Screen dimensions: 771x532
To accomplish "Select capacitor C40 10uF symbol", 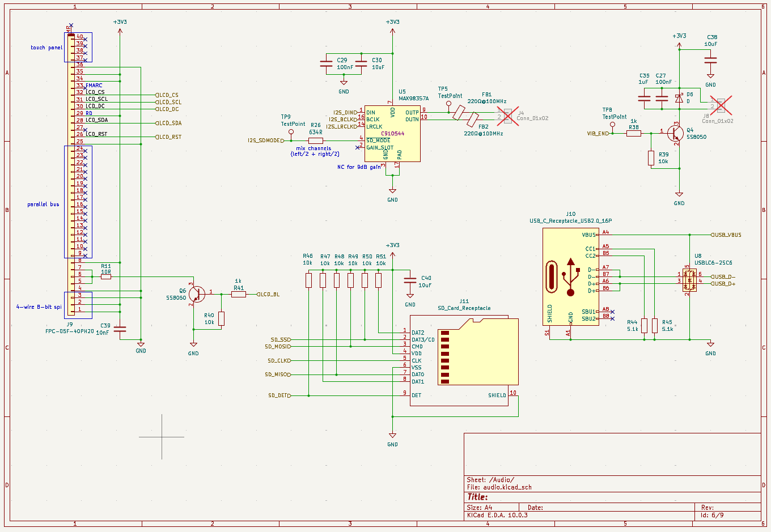I will point(410,280).
